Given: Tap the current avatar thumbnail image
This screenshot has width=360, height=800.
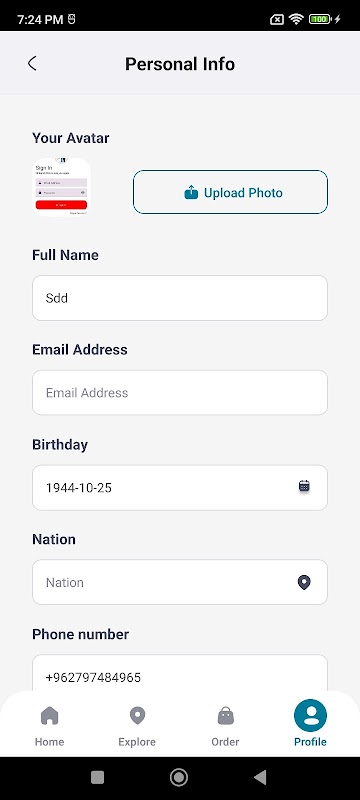Looking at the screenshot, I should (x=62, y=187).
